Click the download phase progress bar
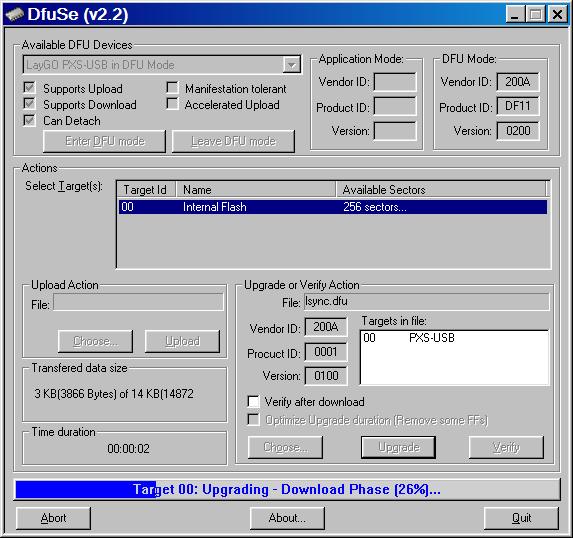Image resolution: width=573 pixels, height=538 pixels. pos(287,490)
